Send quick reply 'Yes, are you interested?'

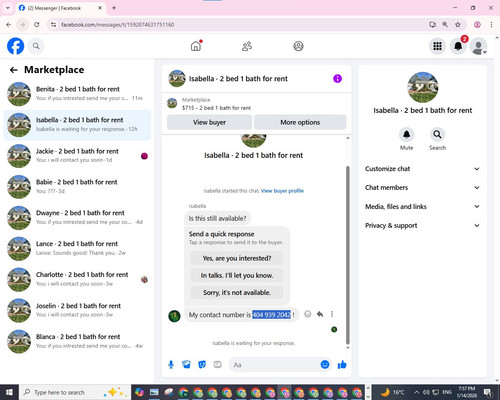[237, 258]
